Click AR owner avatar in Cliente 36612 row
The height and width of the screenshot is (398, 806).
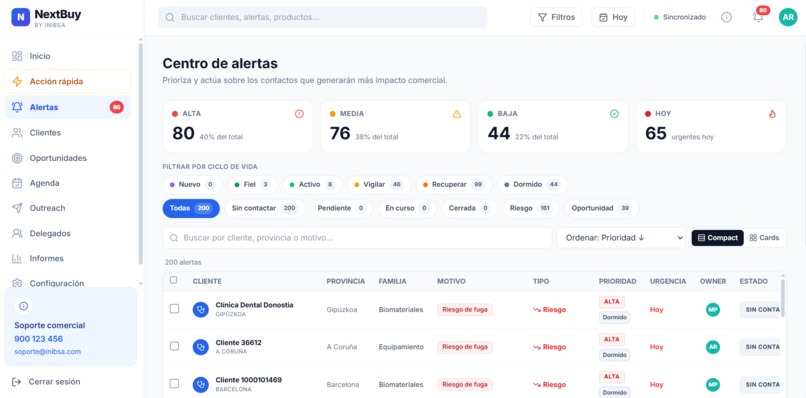point(712,347)
